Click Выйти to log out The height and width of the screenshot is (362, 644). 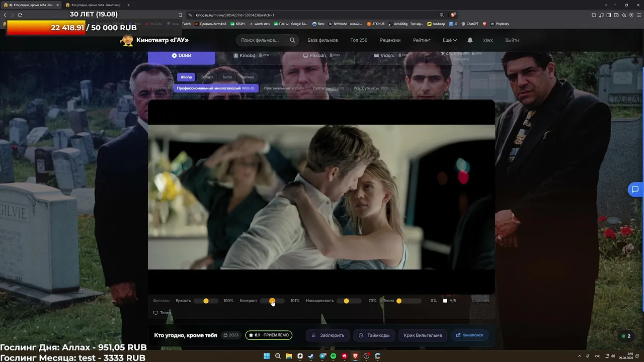pyautogui.click(x=512, y=40)
